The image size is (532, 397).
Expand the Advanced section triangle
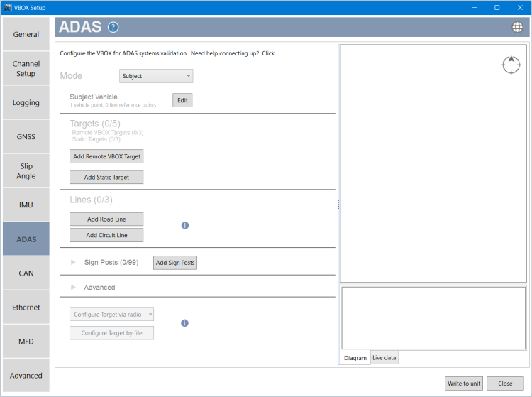[x=73, y=288]
